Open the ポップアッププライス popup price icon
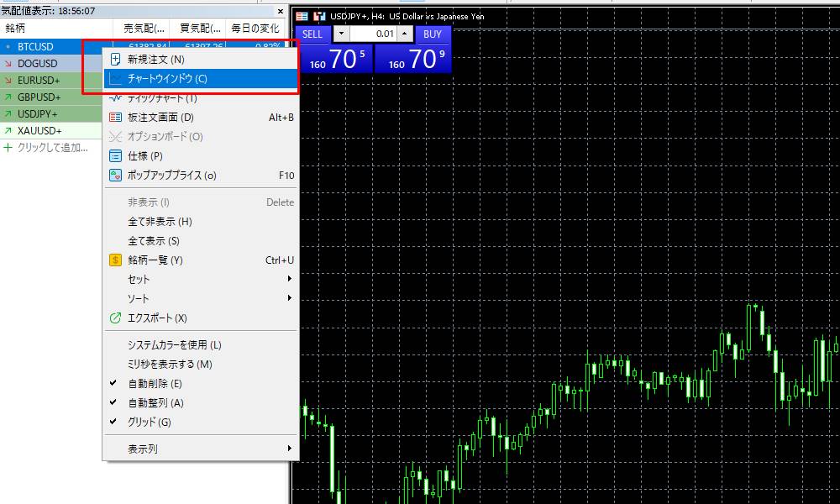 point(116,174)
